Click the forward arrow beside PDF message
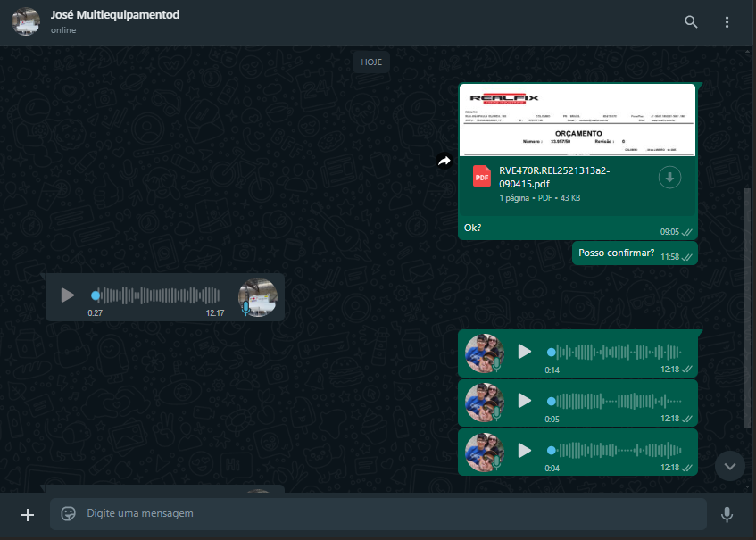The height and width of the screenshot is (540, 756). (444, 162)
